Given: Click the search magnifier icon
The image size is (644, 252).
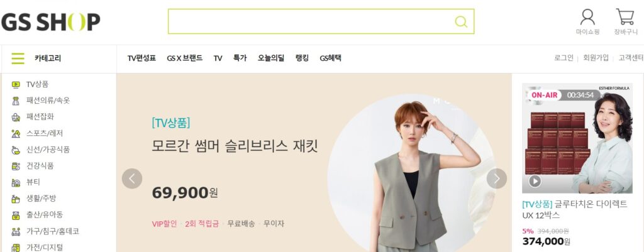Looking at the screenshot, I should tap(461, 21).
